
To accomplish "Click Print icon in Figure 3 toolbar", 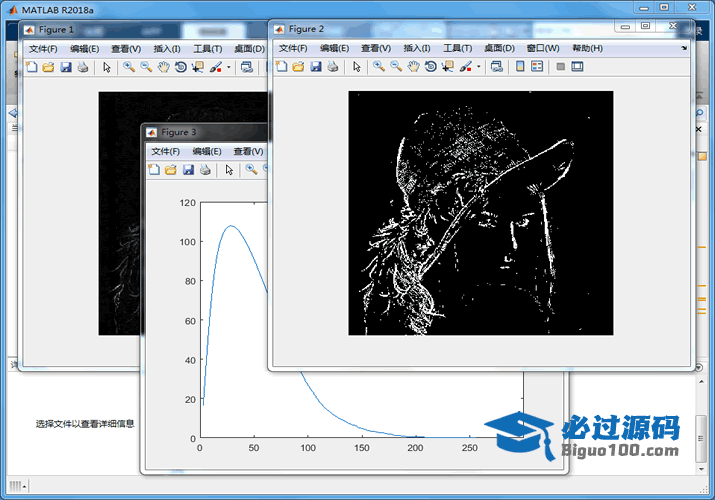I will 205,170.
